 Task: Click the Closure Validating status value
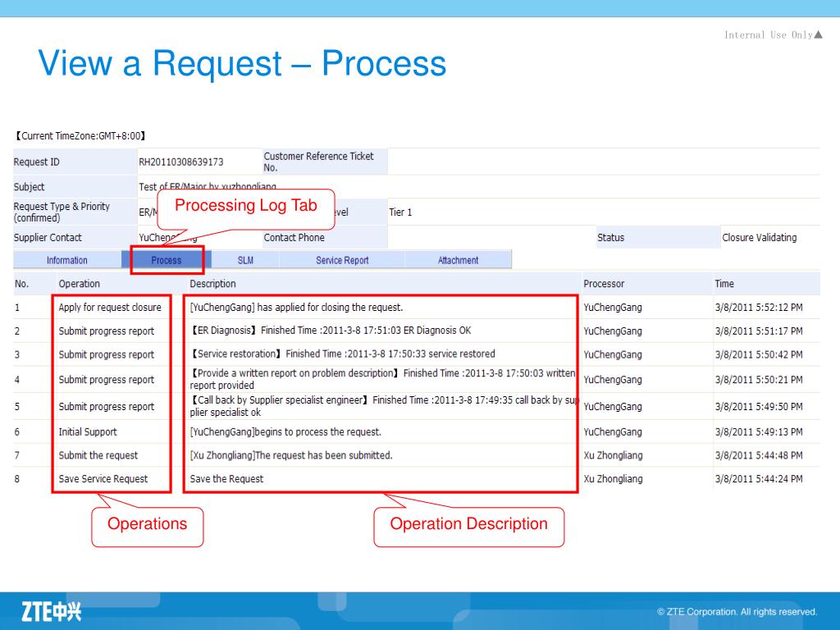click(759, 237)
